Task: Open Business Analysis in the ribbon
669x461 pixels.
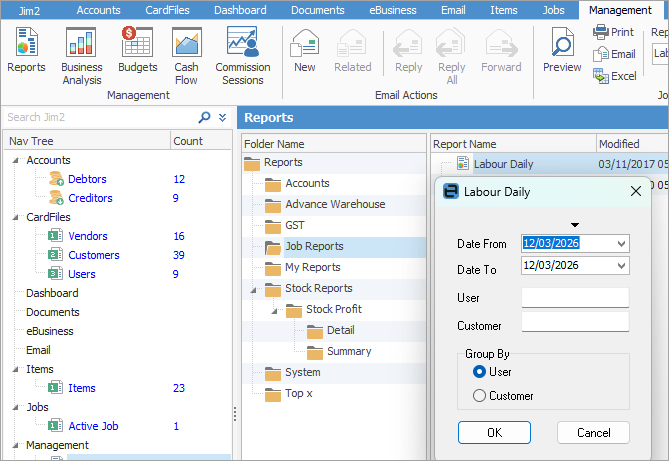Action: point(81,55)
